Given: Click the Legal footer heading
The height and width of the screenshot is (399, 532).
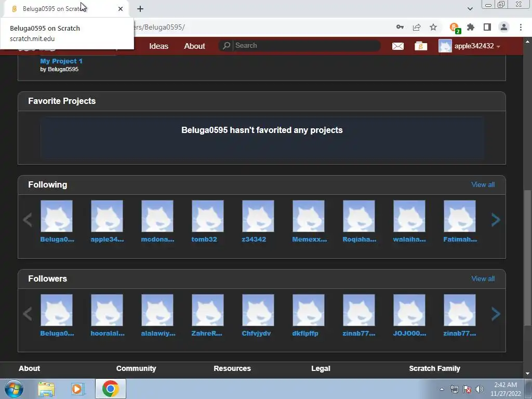Looking at the screenshot, I should (x=321, y=368).
